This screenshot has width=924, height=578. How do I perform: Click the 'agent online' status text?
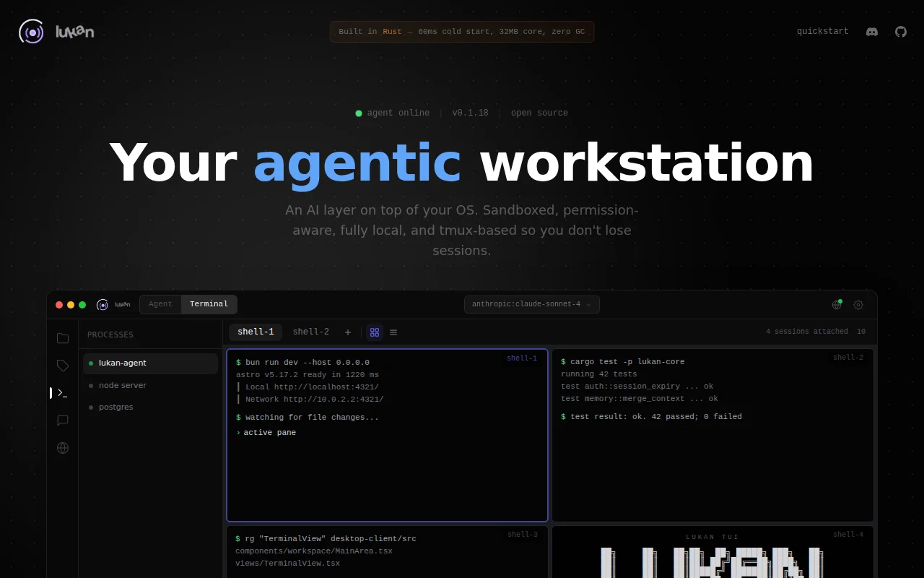[398, 113]
